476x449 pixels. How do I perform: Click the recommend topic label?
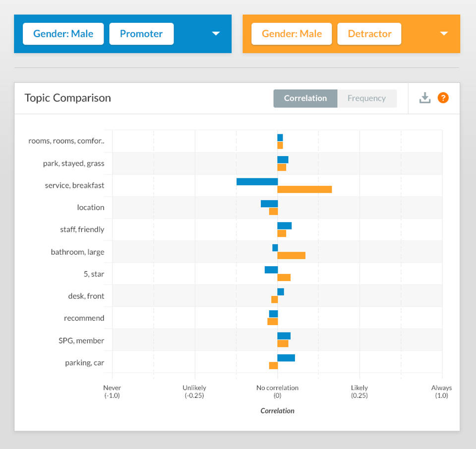84,318
